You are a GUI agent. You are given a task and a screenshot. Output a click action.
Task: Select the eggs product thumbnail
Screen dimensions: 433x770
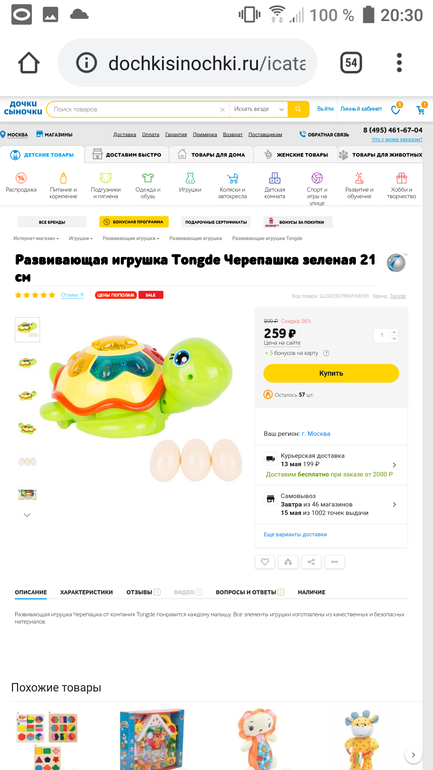pos(27,461)
